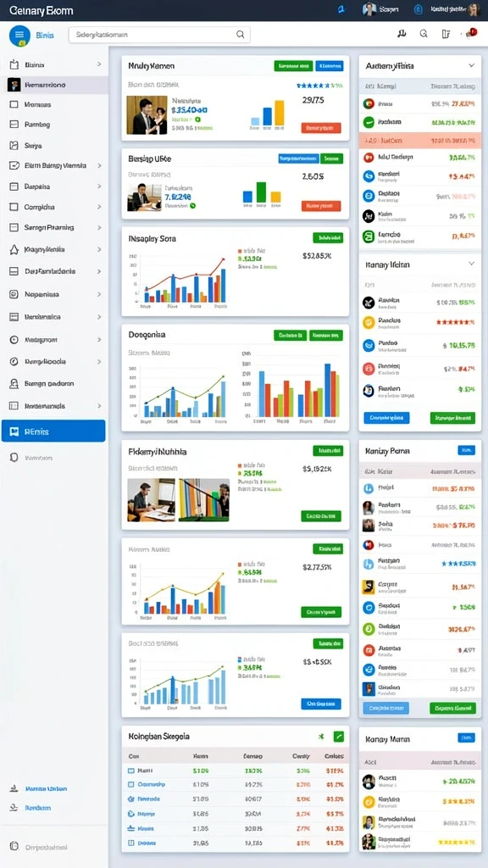Expand the Binis sidebar item chevron

pyautogui.click(x=99, y=64)
